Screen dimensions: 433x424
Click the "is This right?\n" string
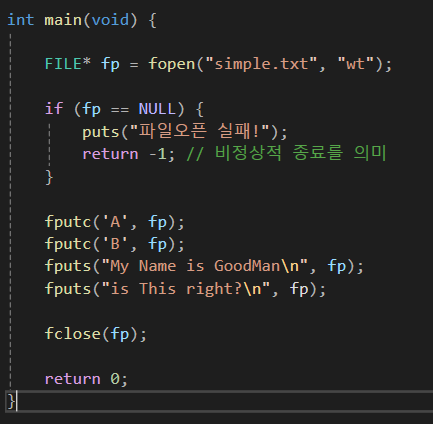click(x=186, y=289)
